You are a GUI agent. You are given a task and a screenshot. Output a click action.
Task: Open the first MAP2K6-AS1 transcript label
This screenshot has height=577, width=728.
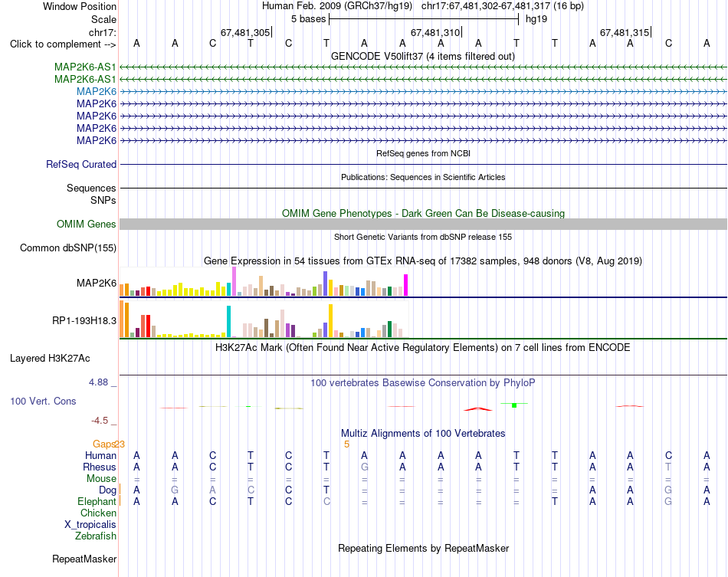tap(85, 67)
